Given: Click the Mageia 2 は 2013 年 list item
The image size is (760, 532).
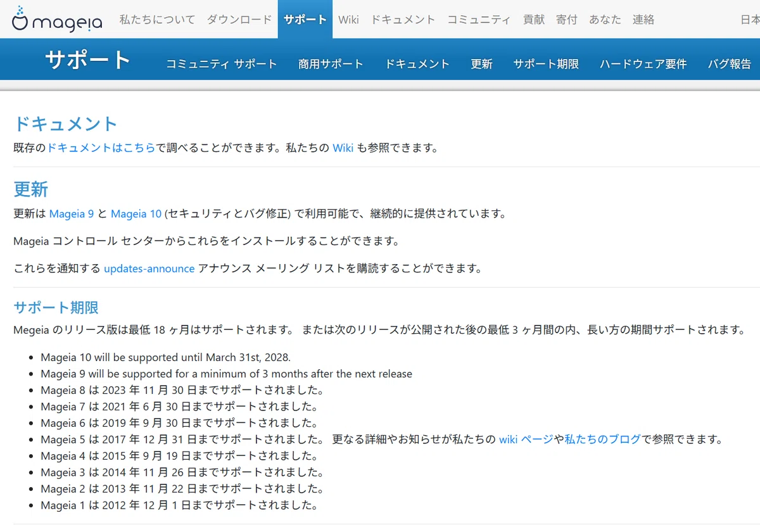Looking at the screenshot, I should click(182, 488).
